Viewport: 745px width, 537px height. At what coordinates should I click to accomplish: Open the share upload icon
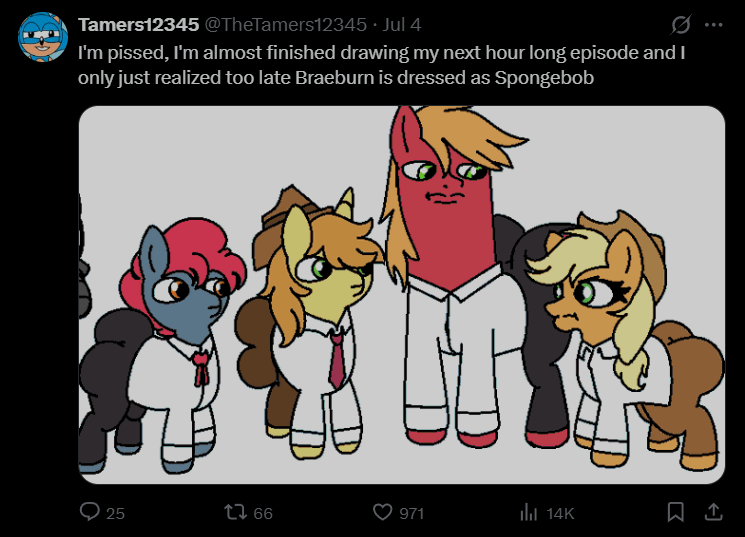713,512
